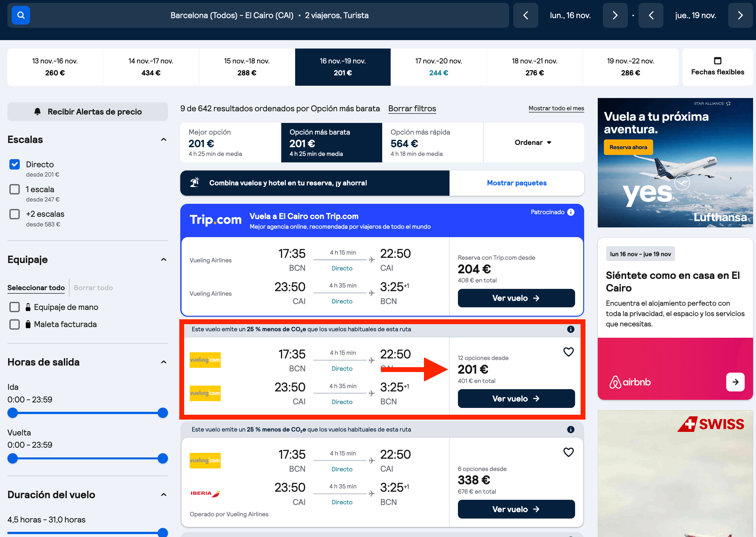Click the Lufthansa airplane ad image
Screen dimensions: 756x537
point(675,162)
